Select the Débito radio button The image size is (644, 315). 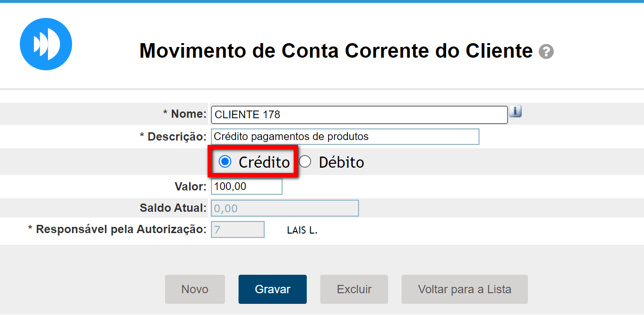(x=305, y=162)
